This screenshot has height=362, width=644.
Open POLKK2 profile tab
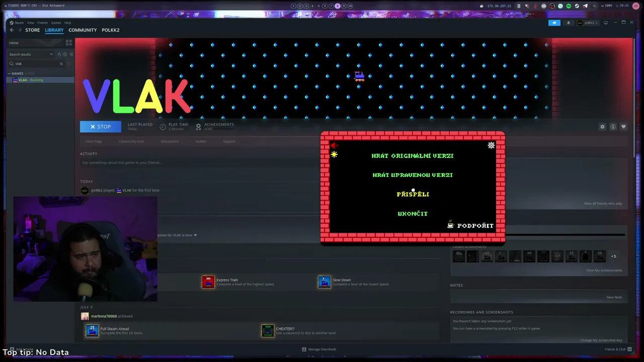pos(111,30)
